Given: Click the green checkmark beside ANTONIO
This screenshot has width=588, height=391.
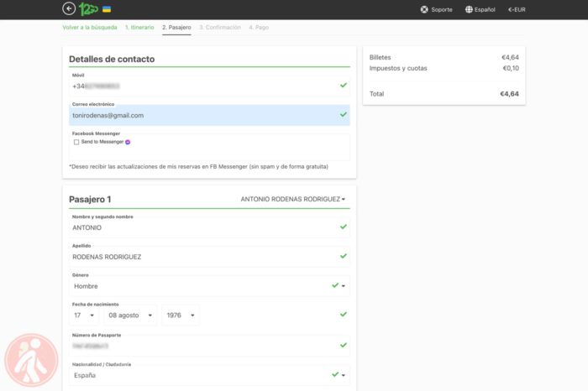Looking at the screenshot, I should click(x=343, y=227).
